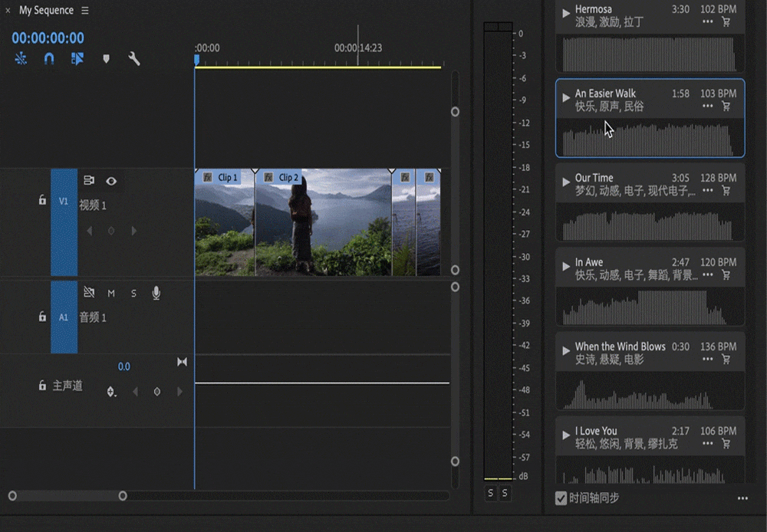
Task: Play the An Easier Walk audio preview
Action: [x=565, y=98]
